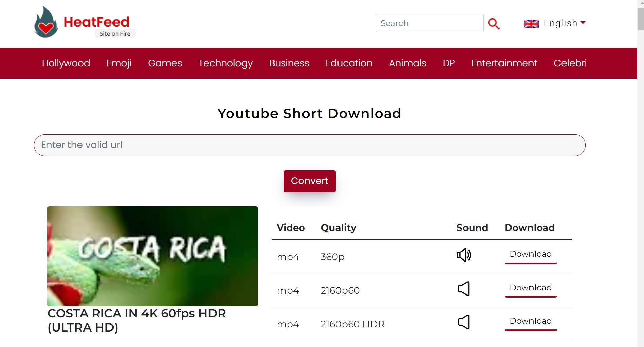Click the 360p quality cell

(x=332, y=257)
